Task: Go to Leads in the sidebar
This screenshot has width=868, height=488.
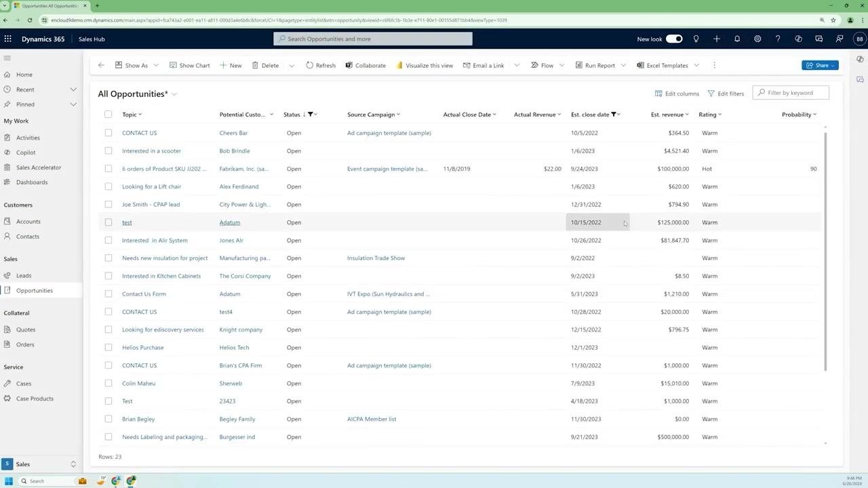Action: 24,276
